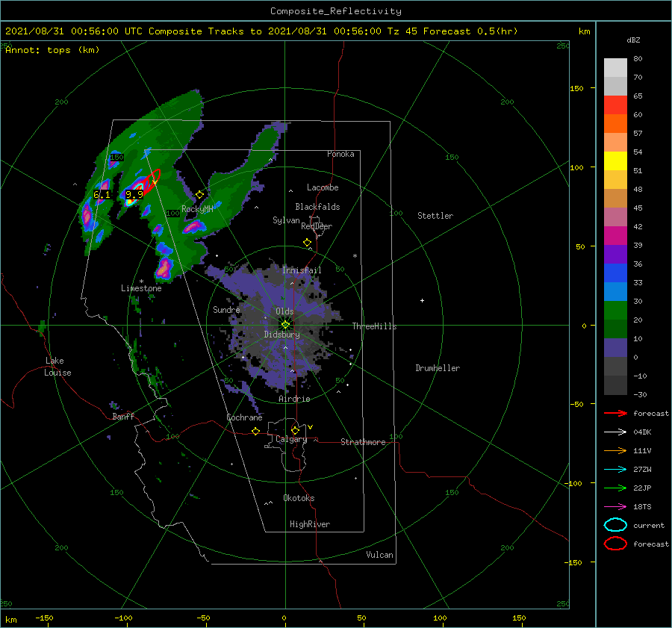Select the Drumheller city label

(438, 368)
